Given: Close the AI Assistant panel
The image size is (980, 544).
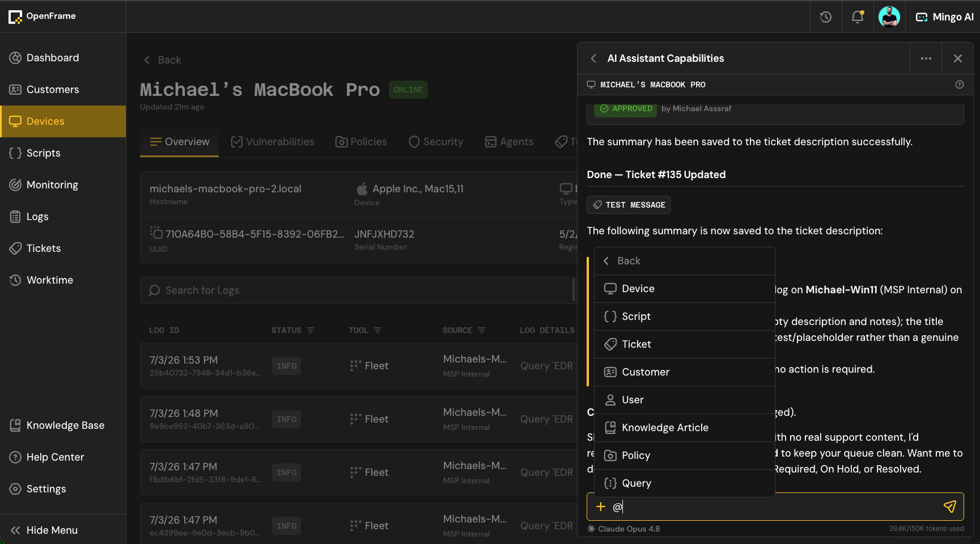Looking at the screenshot, I should (958, 58).
